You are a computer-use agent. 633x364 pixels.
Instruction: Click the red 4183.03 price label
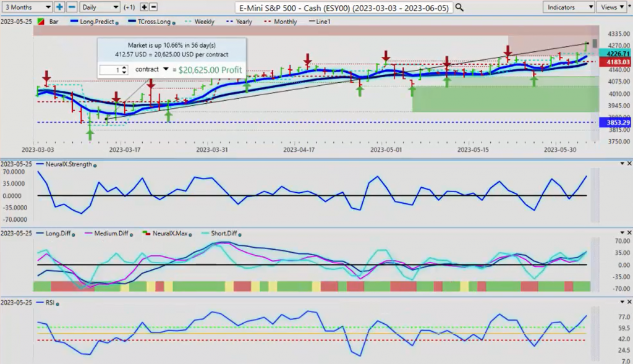tap(615, 62)
